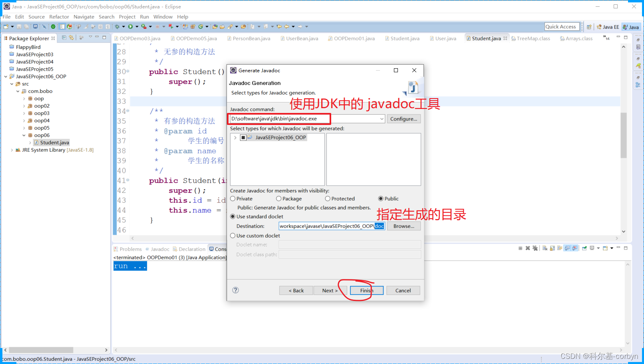Select Private visibility radio button
The width and height of the screenshot is (644, 364).
click(233, 199)
